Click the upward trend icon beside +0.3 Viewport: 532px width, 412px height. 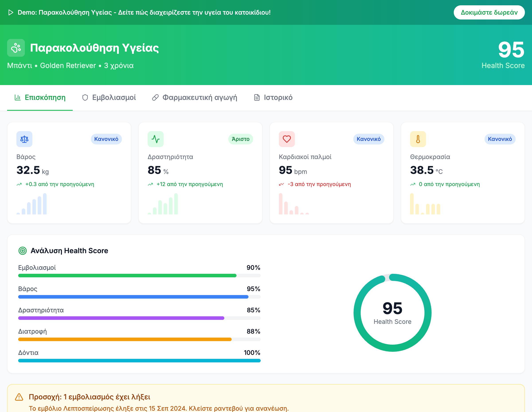click(x=19, y=185)
